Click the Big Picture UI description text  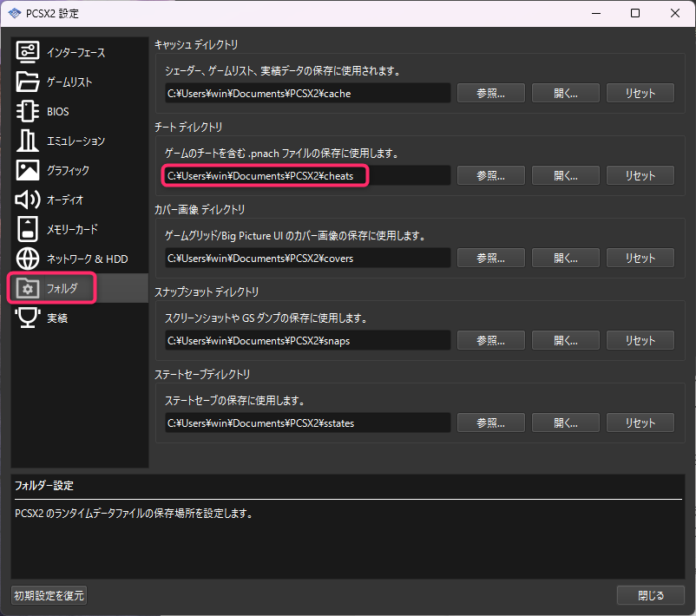[x=295, y=236]
